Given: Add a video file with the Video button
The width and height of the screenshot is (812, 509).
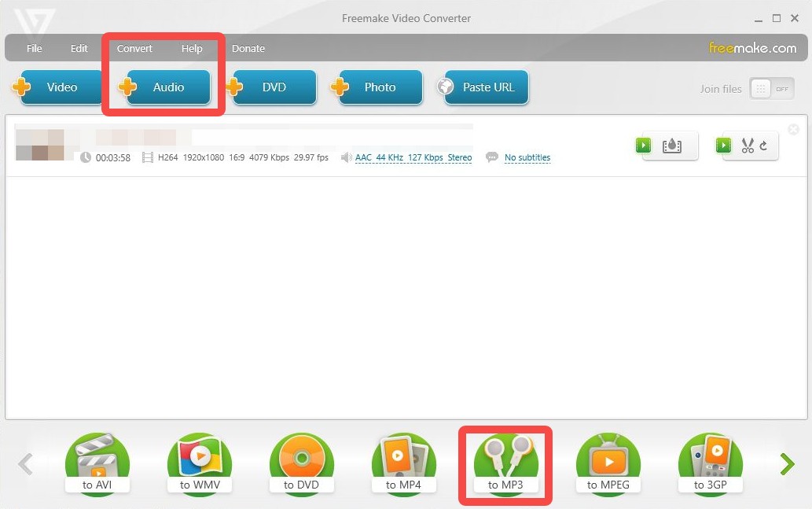Looking at the screenshot, I should tap(58, 87).
